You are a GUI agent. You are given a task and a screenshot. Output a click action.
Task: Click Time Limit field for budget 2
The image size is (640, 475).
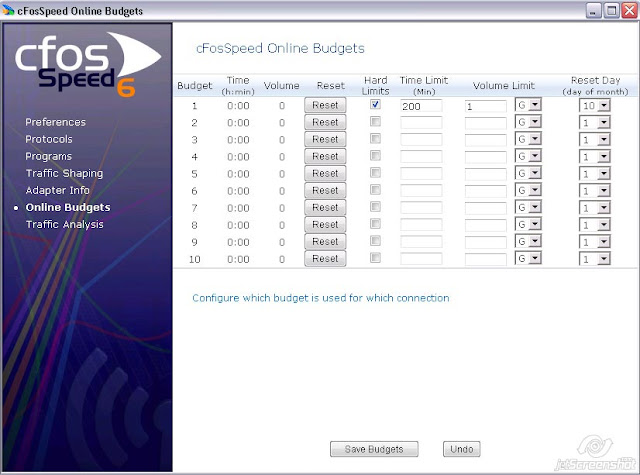click(x=421, y=123)
